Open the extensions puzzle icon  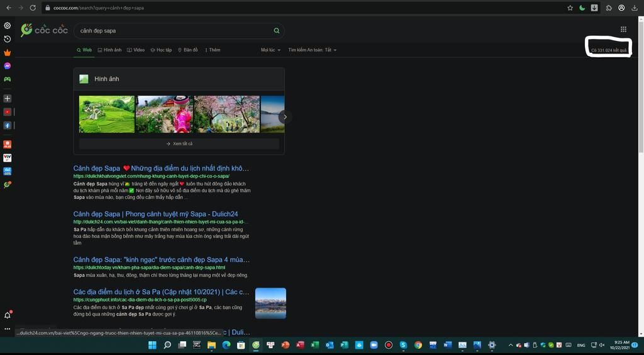point(609,8)
